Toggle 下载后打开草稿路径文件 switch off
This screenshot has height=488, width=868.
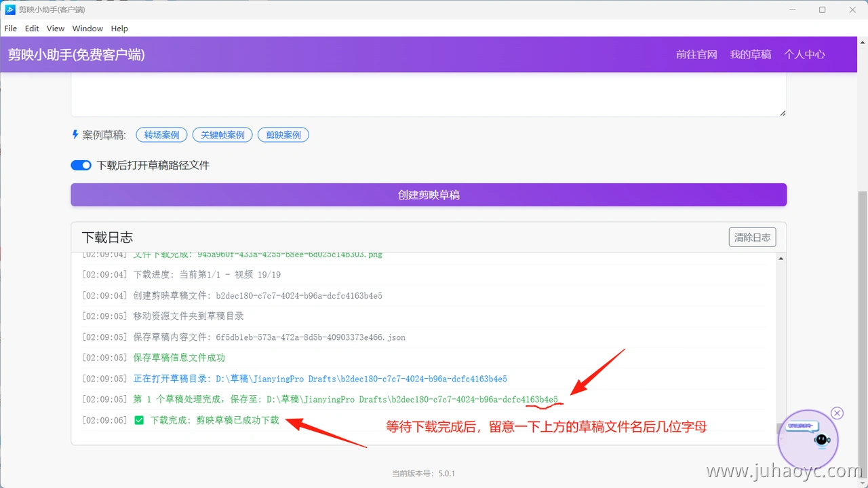click(81, 165)
